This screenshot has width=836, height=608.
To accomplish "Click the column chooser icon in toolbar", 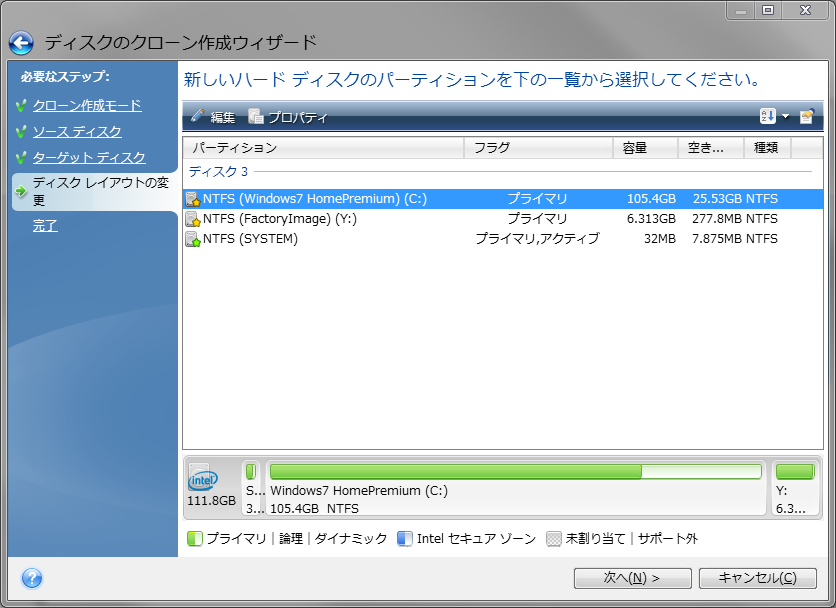I will [807, 116].
